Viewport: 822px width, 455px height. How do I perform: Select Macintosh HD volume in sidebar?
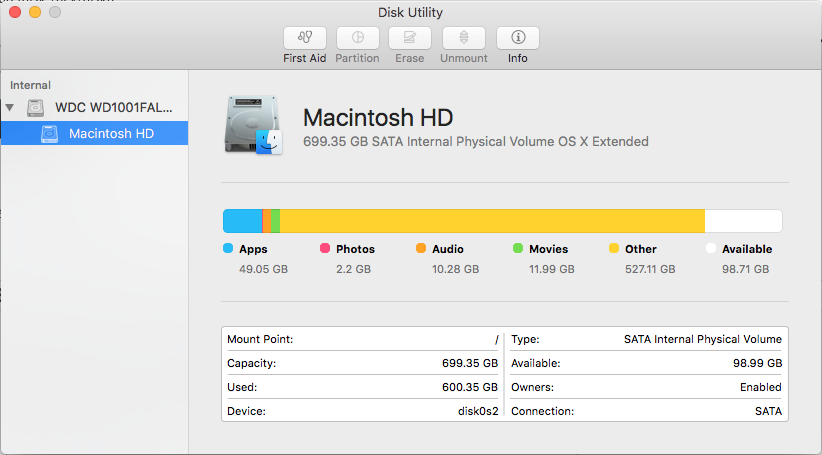[111, 133]
